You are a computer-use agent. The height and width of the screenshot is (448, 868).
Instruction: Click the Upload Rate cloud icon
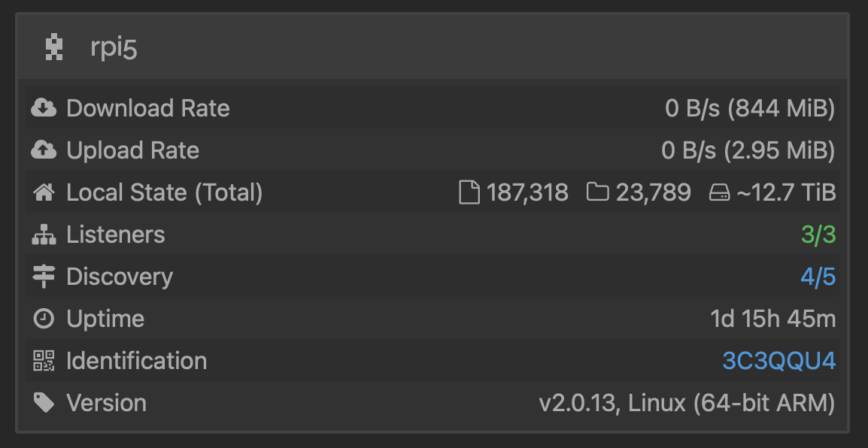click(x=44, y=150)
